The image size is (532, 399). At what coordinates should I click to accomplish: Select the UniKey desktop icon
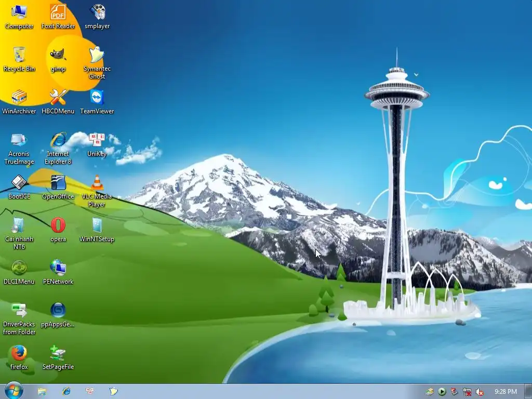(x=97, y=144)
